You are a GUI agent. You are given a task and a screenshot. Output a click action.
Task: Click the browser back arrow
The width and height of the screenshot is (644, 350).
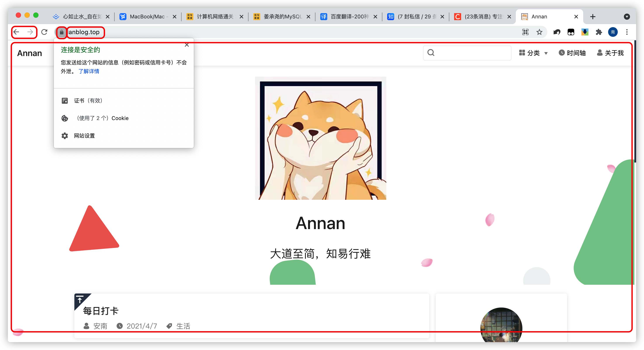coord(16,32)
